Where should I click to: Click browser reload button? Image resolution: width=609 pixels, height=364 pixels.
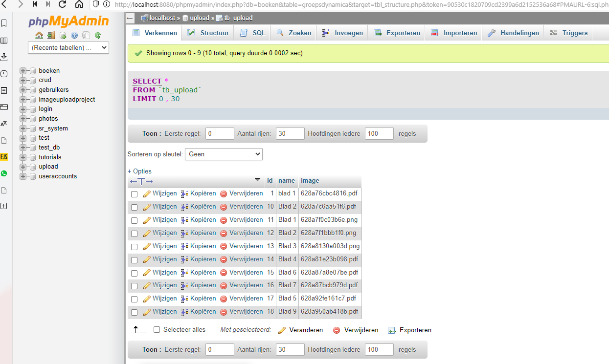tap(62, 4)
